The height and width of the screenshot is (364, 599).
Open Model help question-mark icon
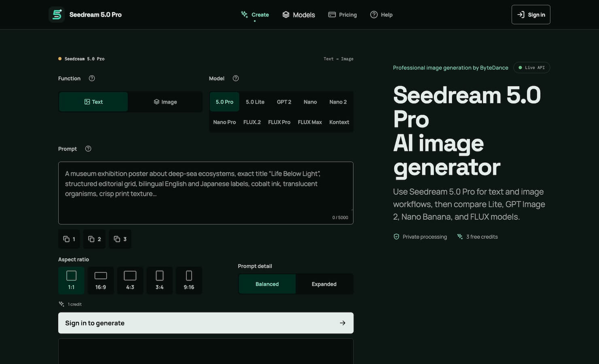point(236,78)
